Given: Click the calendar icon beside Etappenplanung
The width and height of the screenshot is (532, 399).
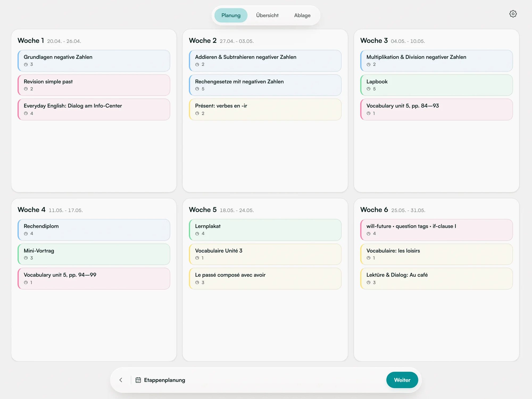Looking at the screenshot, I should tap(138, 380).
